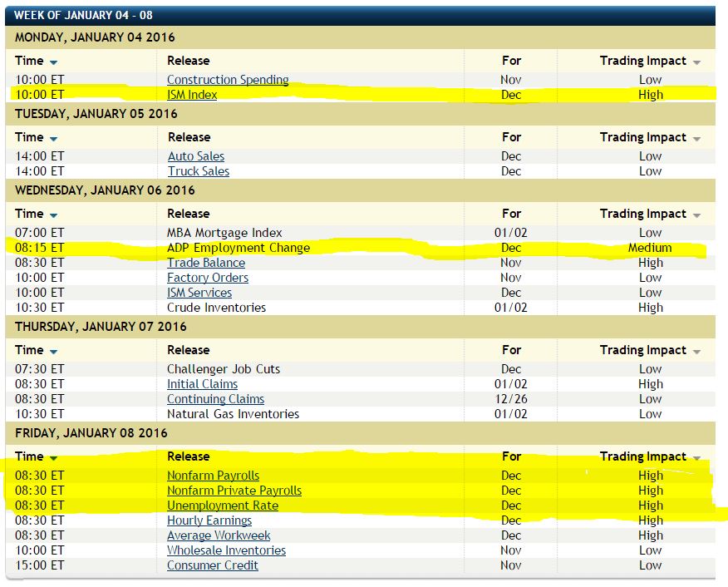Open the Construction Spending release link
Image resolution: width=728 pixels, height=587 pixels.
coord(228,80)
